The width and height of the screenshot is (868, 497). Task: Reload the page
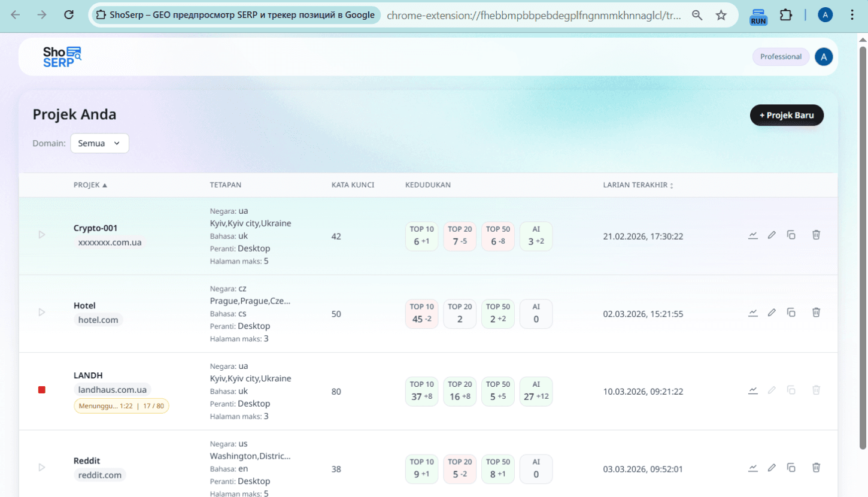pyautogui.click(x=69, y=15)
